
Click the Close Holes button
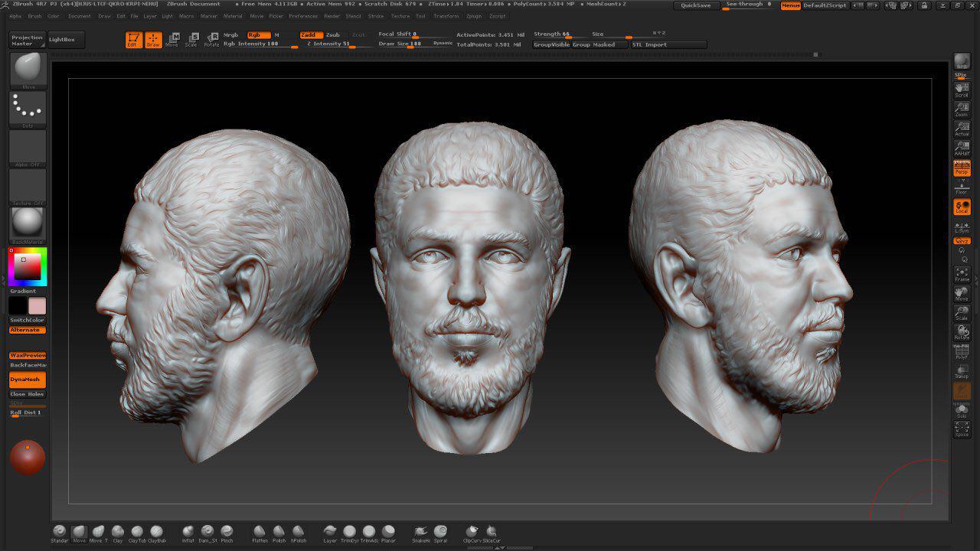click(28, 394)
